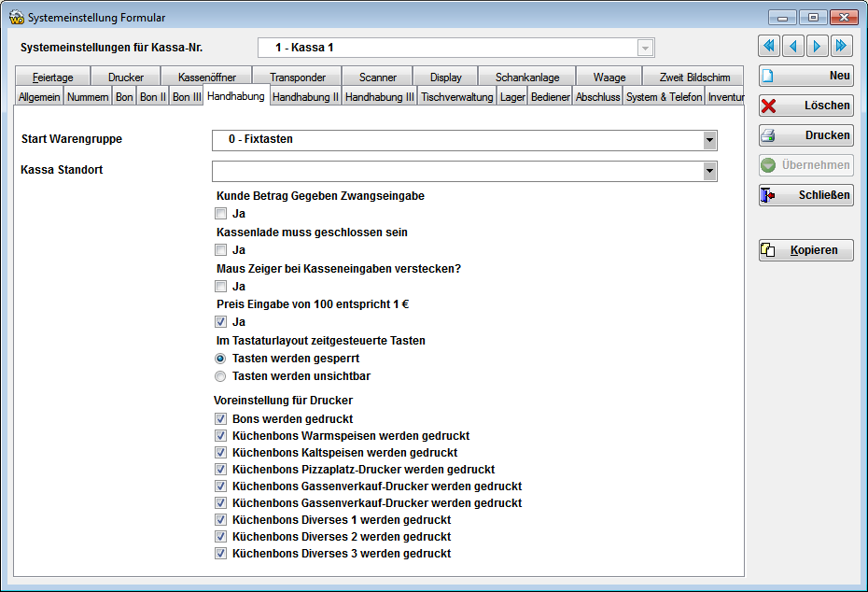Select Tasten werden gesperrt radio button

[220, 359]
